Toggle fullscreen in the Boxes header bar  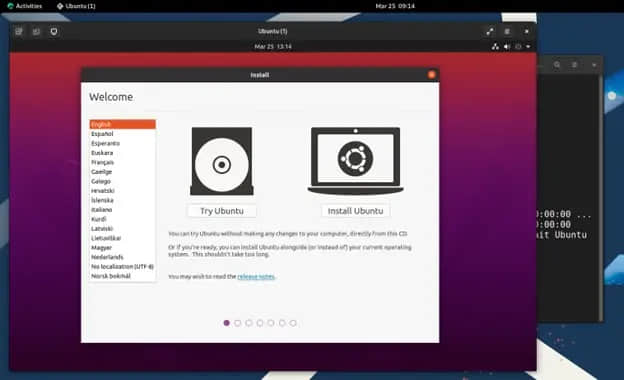pos(490,31)
